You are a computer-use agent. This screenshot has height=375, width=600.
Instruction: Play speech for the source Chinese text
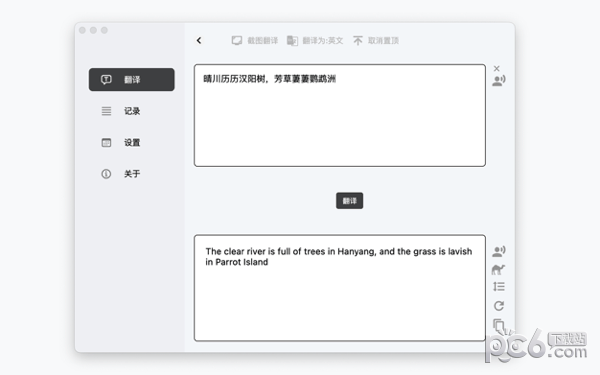(499, 81)
